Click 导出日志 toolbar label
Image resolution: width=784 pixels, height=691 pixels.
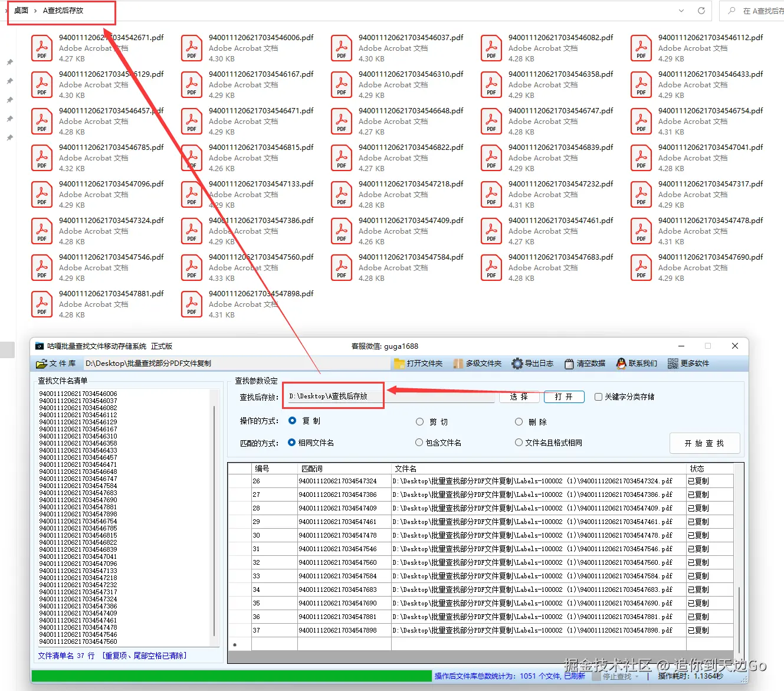[539, 363]
